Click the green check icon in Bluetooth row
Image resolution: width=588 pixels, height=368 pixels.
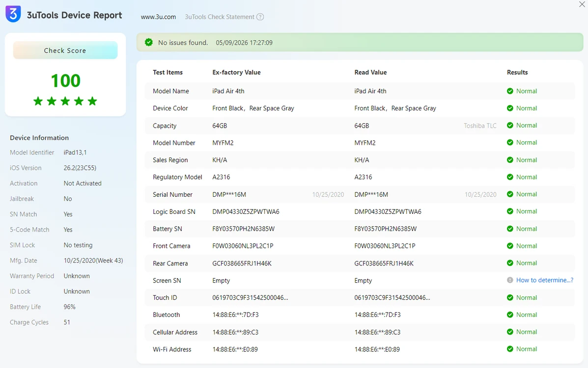tap(510, 315)
